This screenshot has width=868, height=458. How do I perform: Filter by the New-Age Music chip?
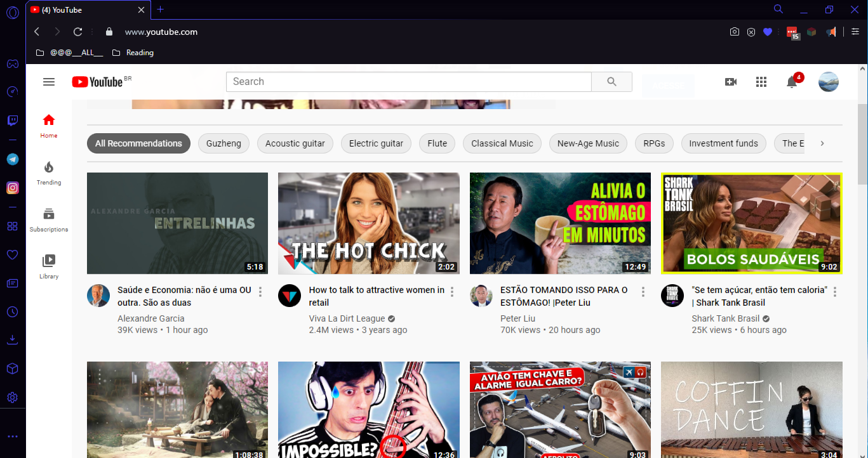click(588, 143)
